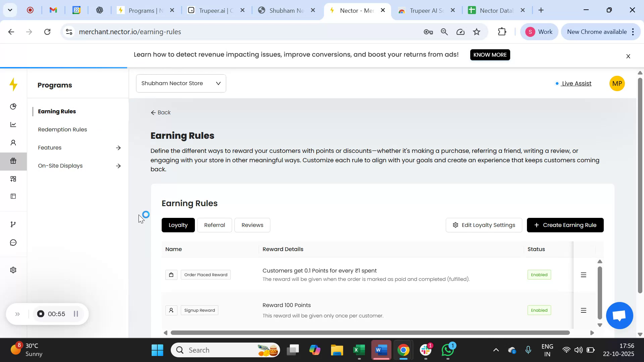Click the settings gear icon in sidebar
Viewport: 644px width, 362px height.
tap(13, 270)
